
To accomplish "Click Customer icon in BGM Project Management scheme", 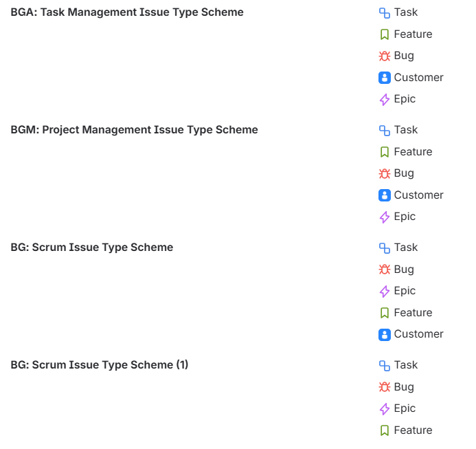I will point(385,195).
